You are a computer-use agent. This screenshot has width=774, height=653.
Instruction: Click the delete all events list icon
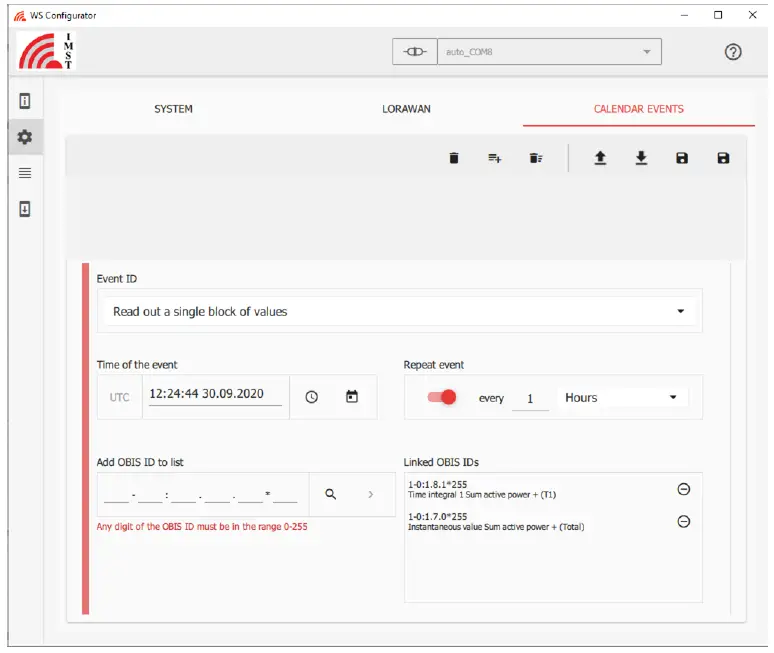(536, 158)
